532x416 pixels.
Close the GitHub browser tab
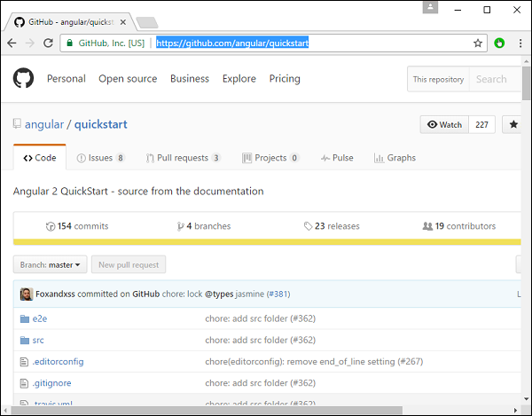123,22
